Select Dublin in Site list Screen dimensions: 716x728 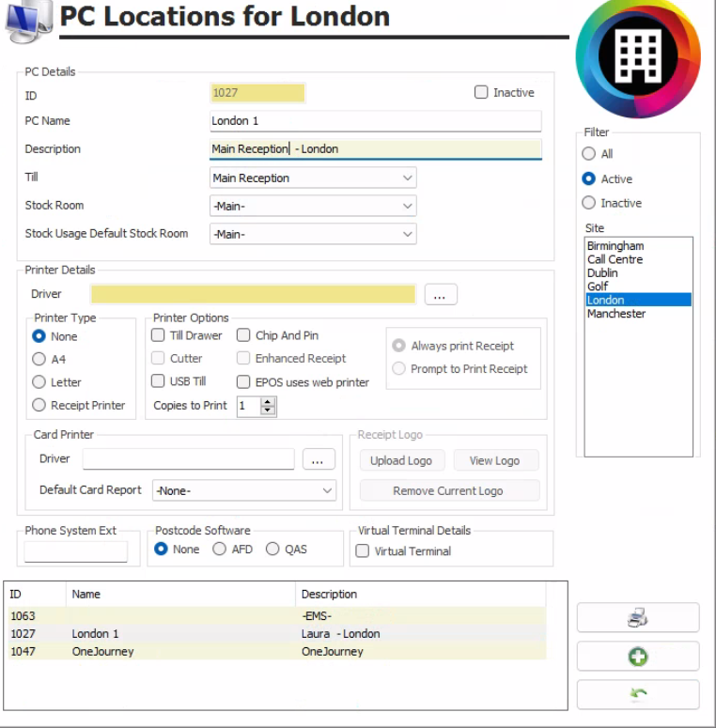pos(638,272)
